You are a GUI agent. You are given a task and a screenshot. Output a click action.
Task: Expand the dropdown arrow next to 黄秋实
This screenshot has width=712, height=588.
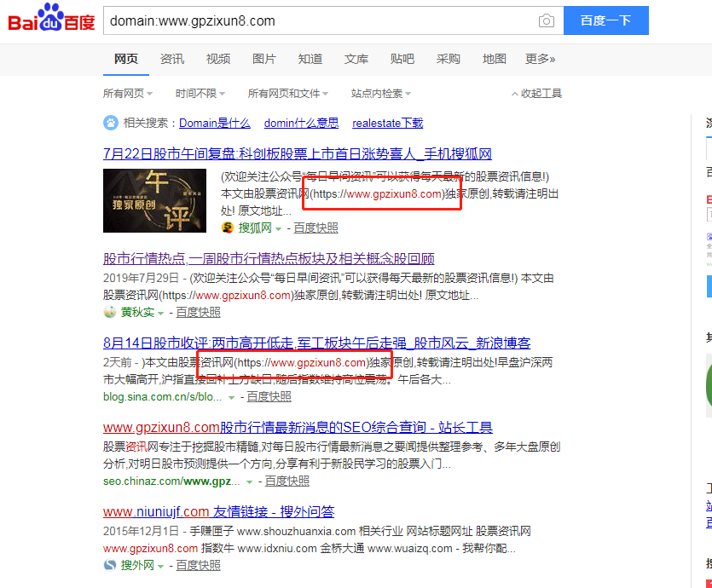[x=160, y=313]
